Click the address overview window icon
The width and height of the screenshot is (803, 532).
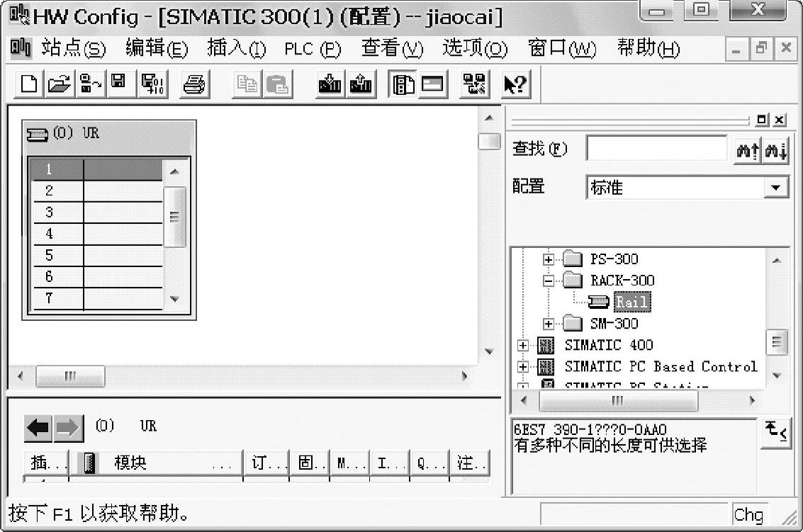(x=433, y=84)
